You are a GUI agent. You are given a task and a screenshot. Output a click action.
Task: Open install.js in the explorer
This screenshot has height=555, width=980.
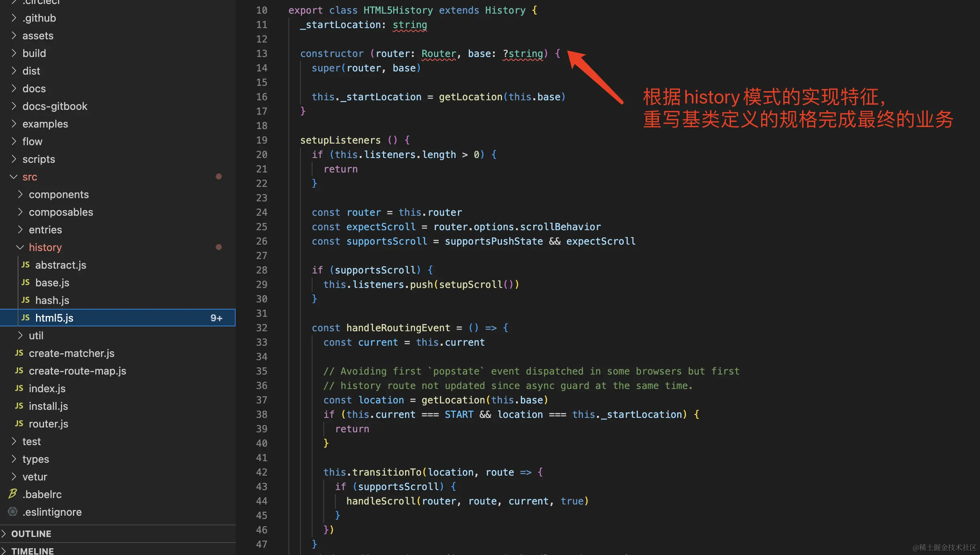pyautogui.click(x=48, y=406)
